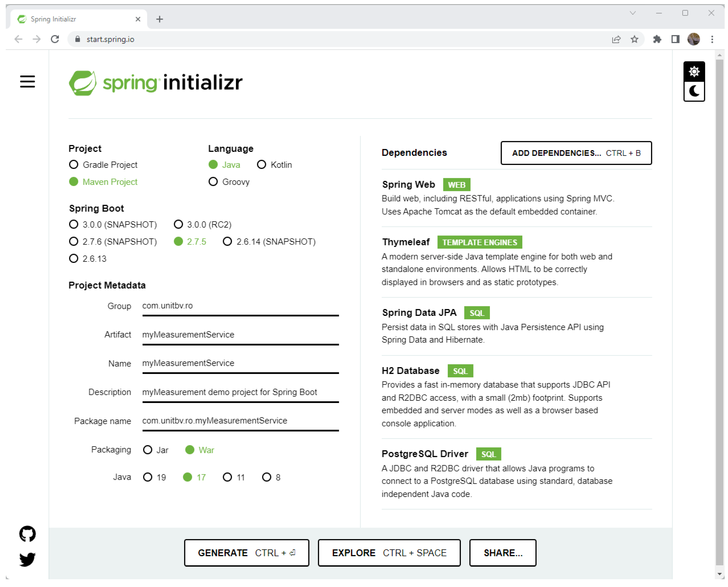Open the GitHub logo link

click(x=27, y=534)
